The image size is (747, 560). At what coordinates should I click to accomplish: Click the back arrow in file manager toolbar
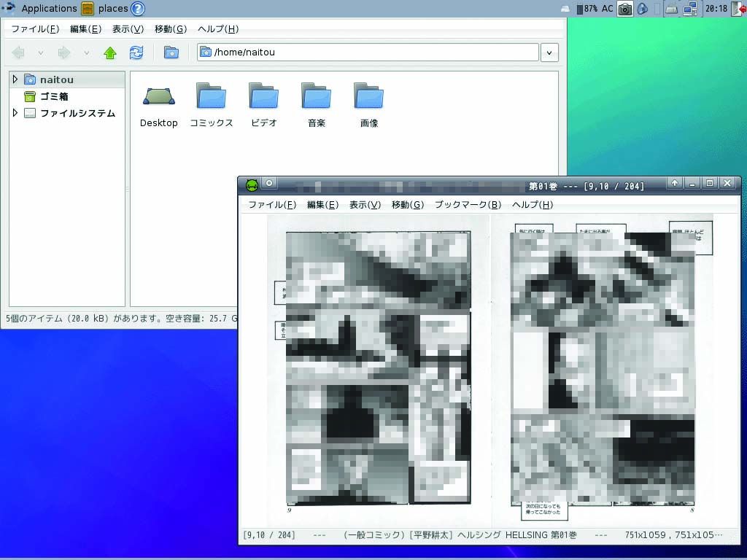pyautogui.click(x=18, y=52)
